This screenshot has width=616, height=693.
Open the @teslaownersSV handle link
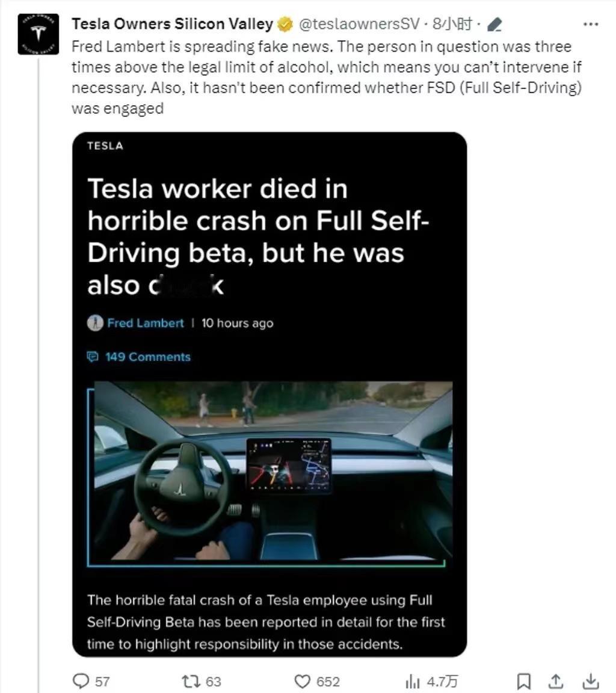point(359,24)
